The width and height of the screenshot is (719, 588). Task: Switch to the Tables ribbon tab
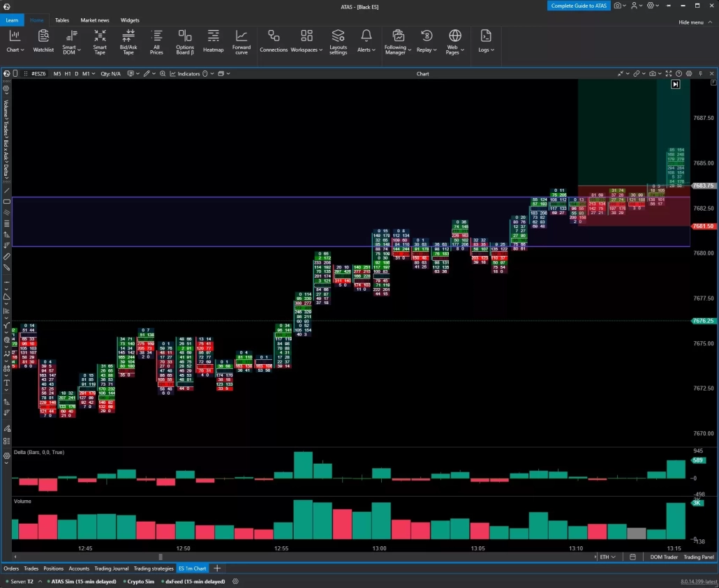coord(62,20)
